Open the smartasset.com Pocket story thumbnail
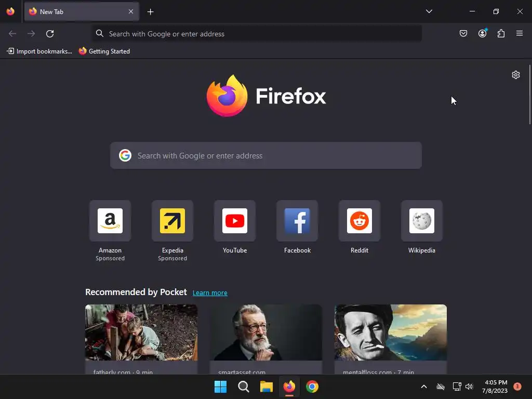This screenshot has height=399, width=532. pos(266,332)
